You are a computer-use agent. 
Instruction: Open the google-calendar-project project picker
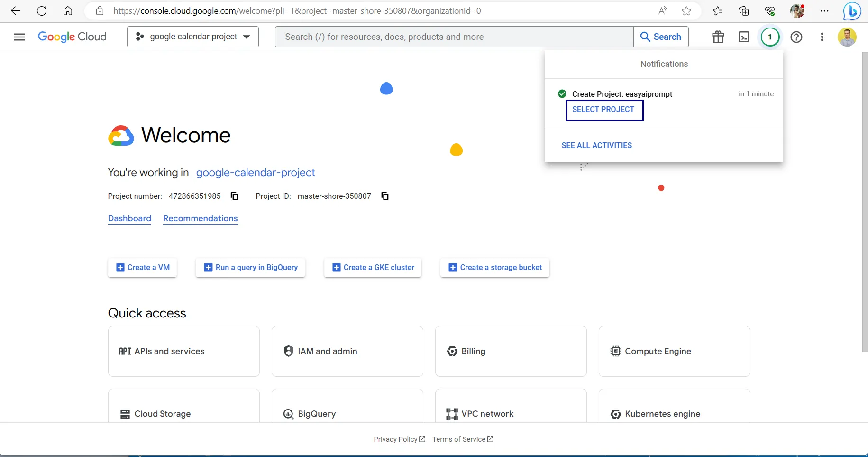(193, 37)
